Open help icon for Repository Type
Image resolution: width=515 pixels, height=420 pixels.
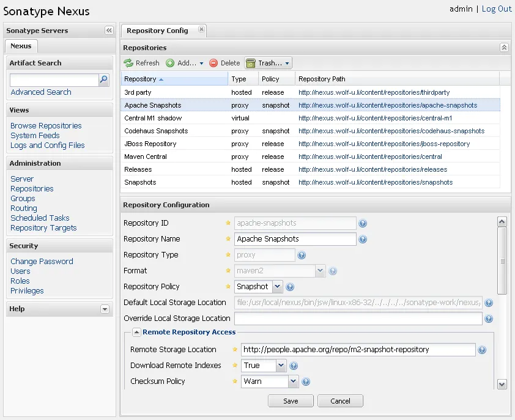pyautogui.click(x=302, y=255)
